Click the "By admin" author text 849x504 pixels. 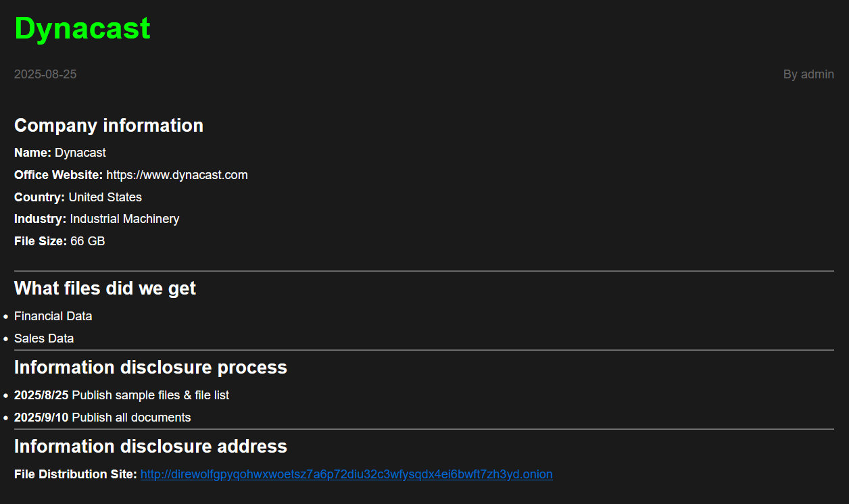[x=808, y=74]
